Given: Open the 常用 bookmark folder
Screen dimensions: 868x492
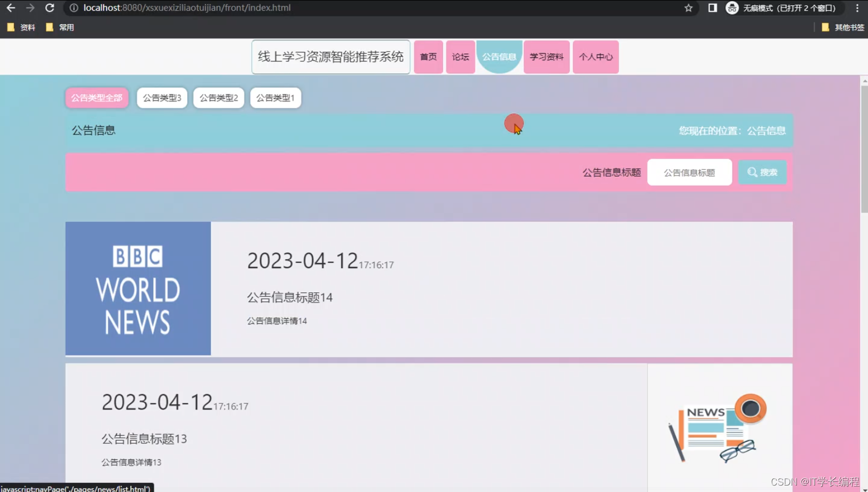Looking at the screenshot, I should pyautogui.click(x=61, y=27).
